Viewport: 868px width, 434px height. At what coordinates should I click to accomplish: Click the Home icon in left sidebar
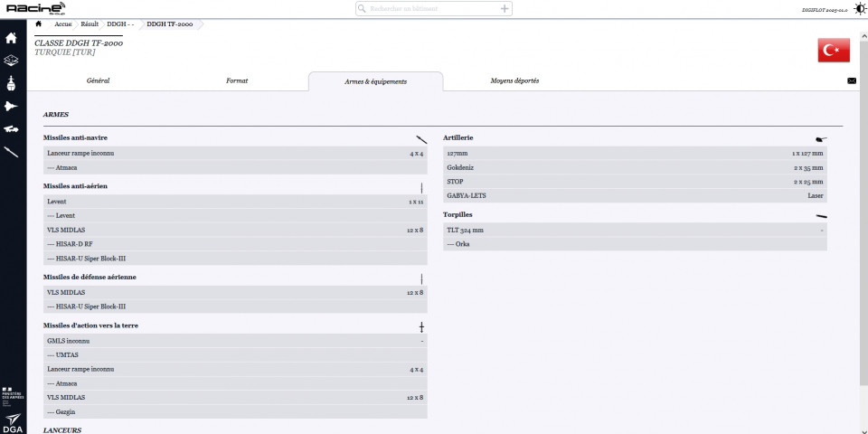[12, 39]
